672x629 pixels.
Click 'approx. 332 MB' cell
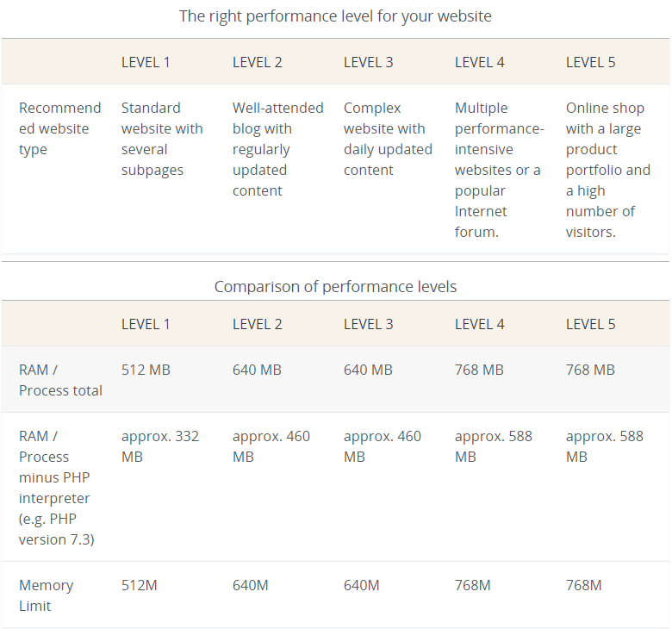click(160, 446)
